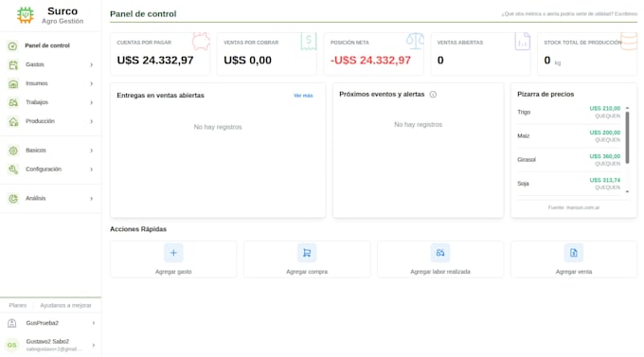Click the Trigo price U$S 210,00

point(605,109)
